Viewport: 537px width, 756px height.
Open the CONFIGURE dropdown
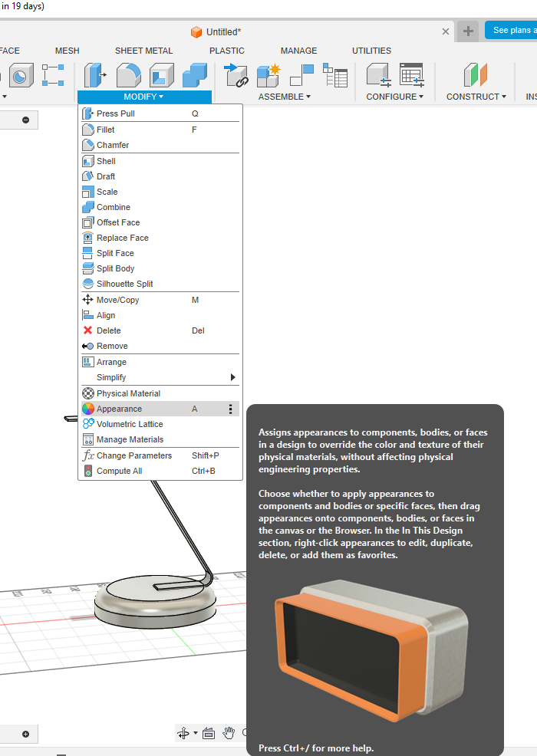394,97
